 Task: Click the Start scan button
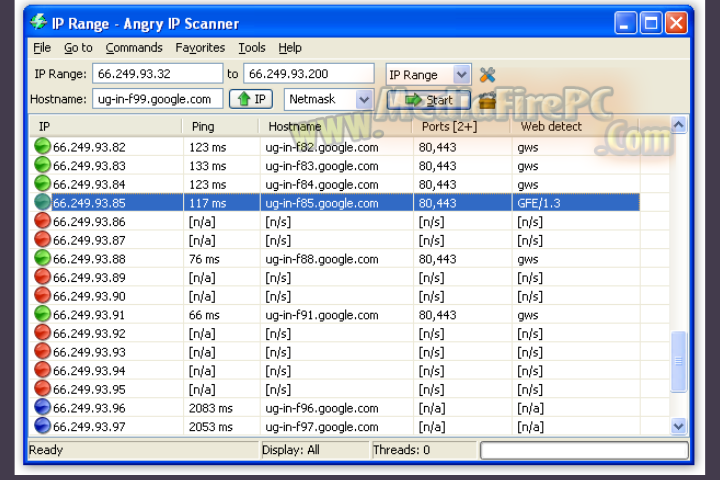(428, 100)
